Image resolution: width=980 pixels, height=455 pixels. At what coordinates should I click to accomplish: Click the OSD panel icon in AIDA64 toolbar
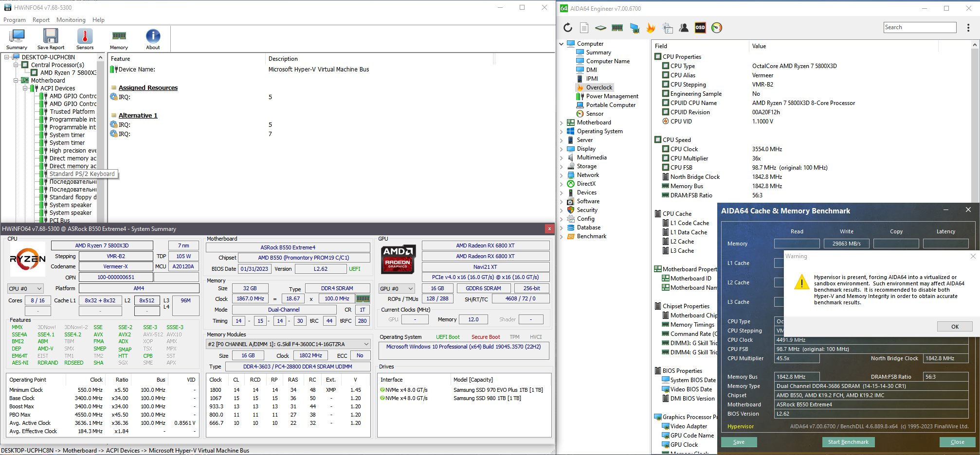click(700, 28)
